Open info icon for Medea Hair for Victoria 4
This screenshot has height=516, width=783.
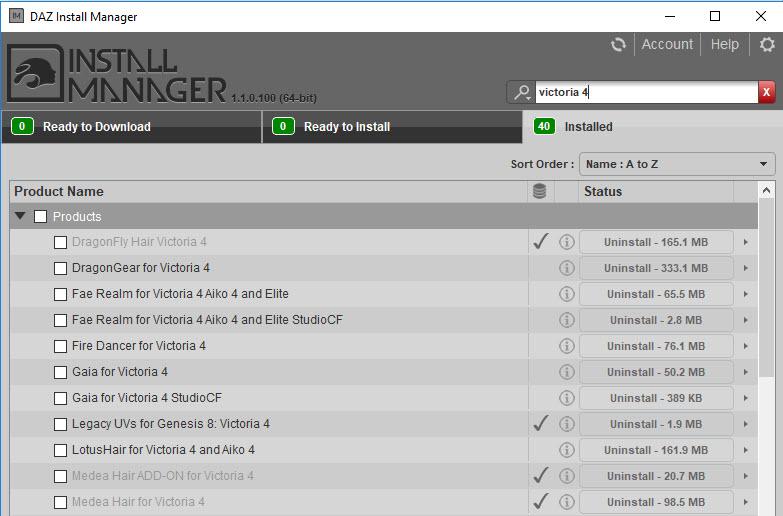pos(566,502)
